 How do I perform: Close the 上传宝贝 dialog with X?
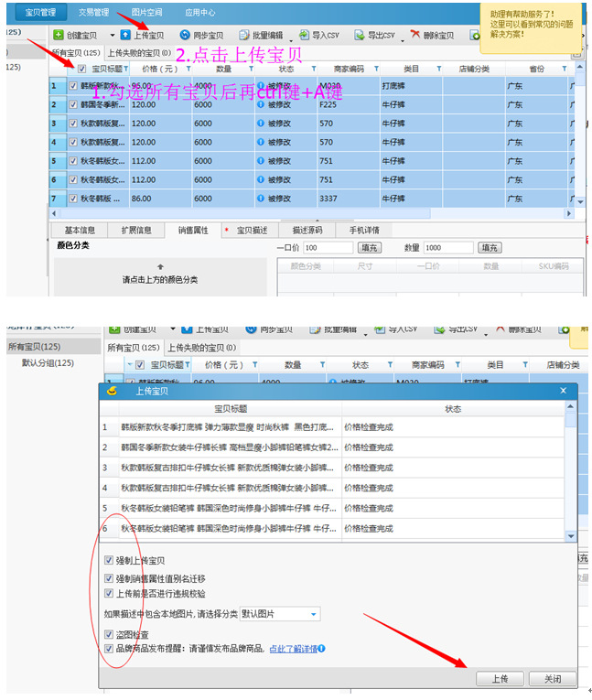[x=563, y=391]
